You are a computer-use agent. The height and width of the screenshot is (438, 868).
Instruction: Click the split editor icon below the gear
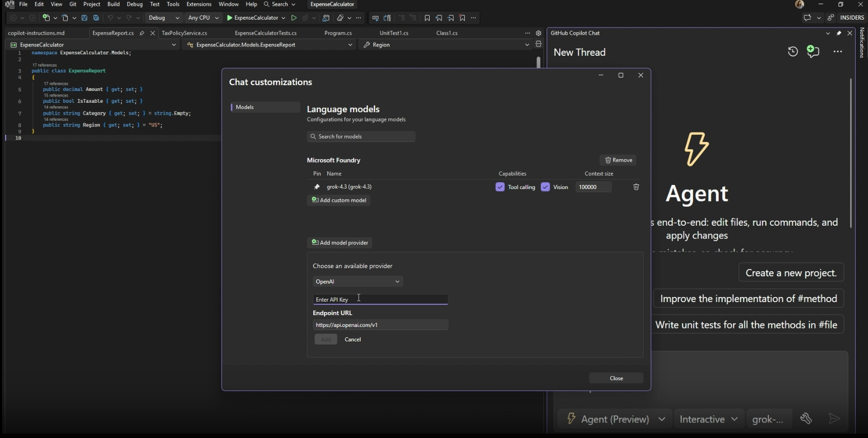tap(538, 44)
